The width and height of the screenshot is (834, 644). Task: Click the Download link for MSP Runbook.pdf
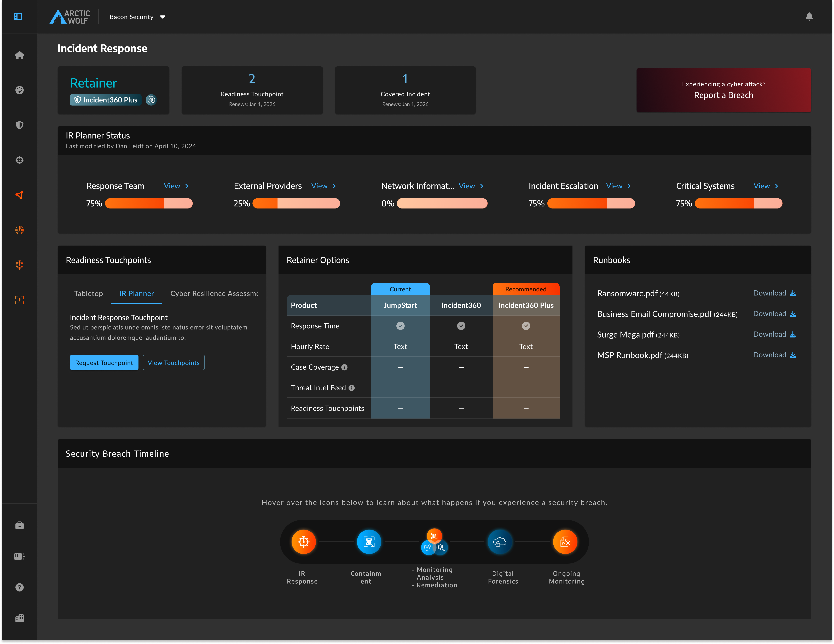(769, 355)
